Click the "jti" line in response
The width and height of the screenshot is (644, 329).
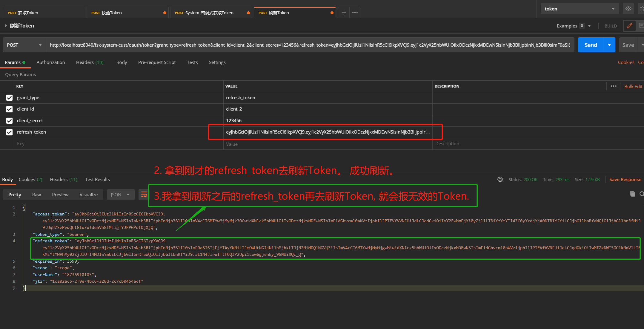point(88,281)
